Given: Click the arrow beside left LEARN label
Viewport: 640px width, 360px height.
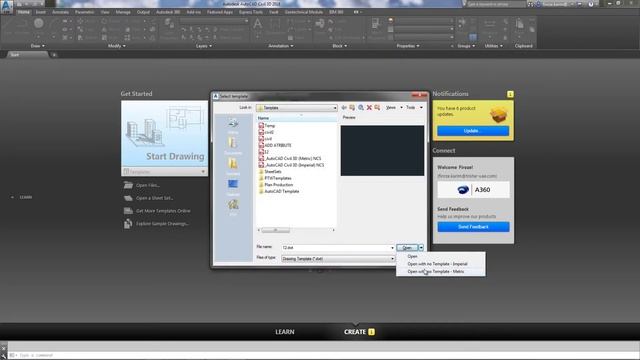Looking at the screenshot, I should [12, 197].
